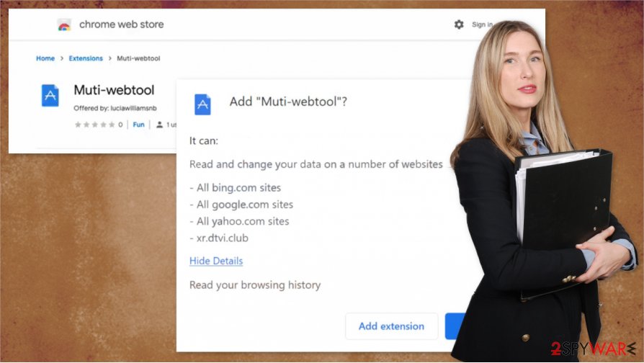
Task: Click 'All bing.com sites' entry
Action: [x=236, y=188]
